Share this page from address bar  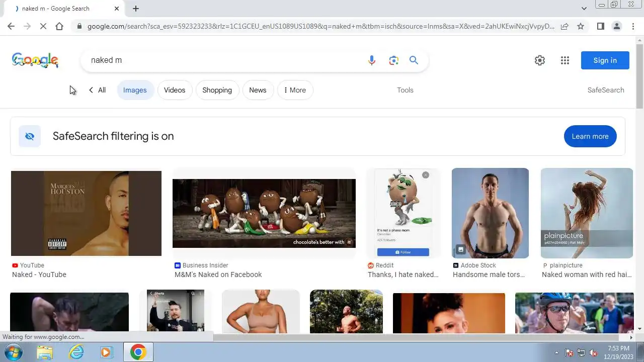[x=565, y=26]
